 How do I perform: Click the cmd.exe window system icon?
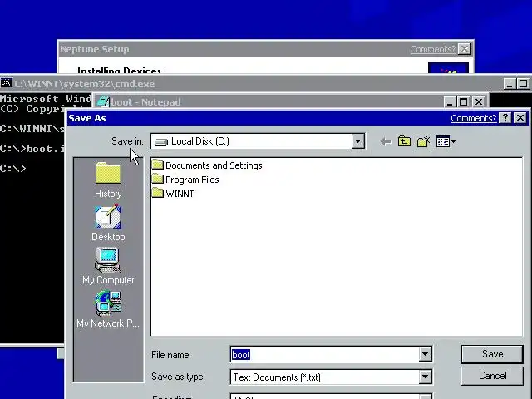pyautogui.click(x=6, y=83)
